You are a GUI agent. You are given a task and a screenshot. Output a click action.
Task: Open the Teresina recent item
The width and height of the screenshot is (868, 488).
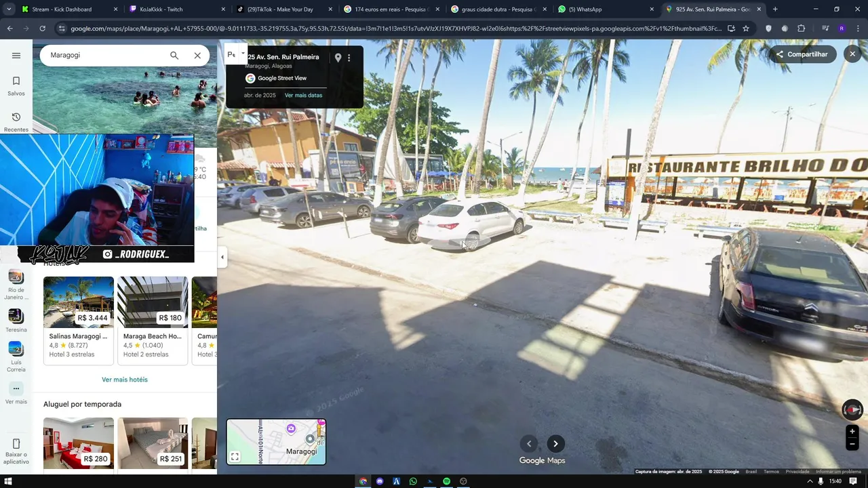(16, 321)
